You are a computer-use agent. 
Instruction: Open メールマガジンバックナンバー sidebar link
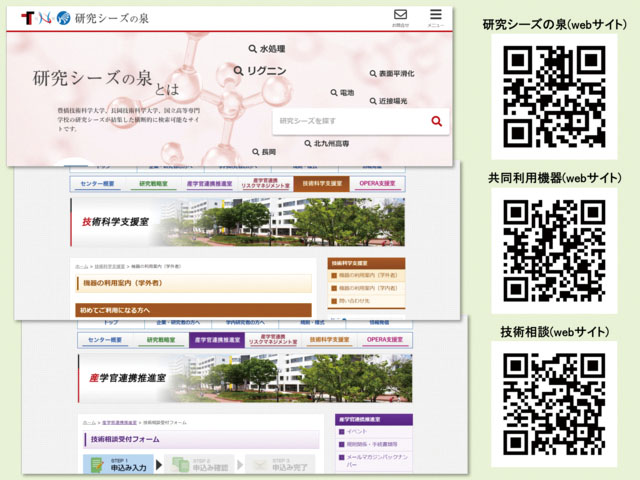(x=374, y=460)
